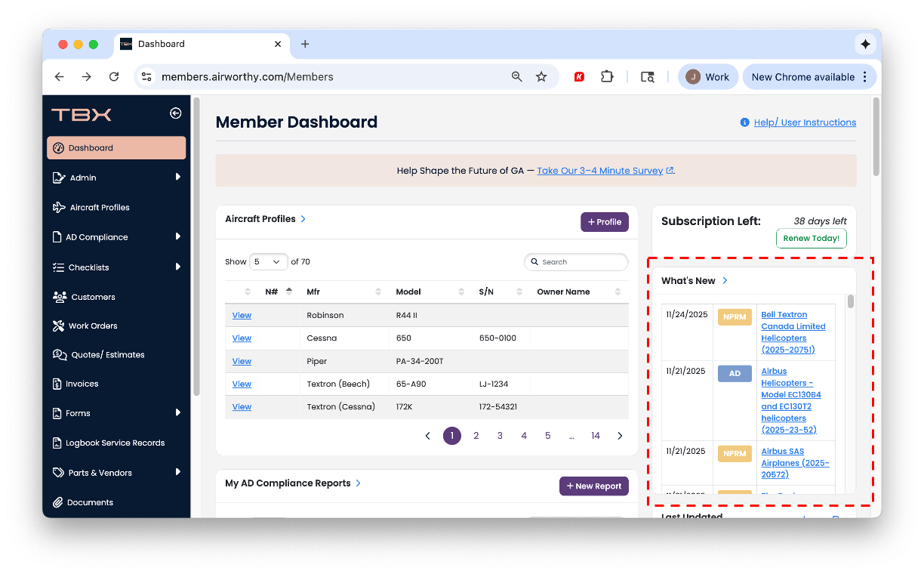This screenshot has width=924, height=574.
Task: Open the Take Our 3–4 Minute Survey link
Action: 600,171
